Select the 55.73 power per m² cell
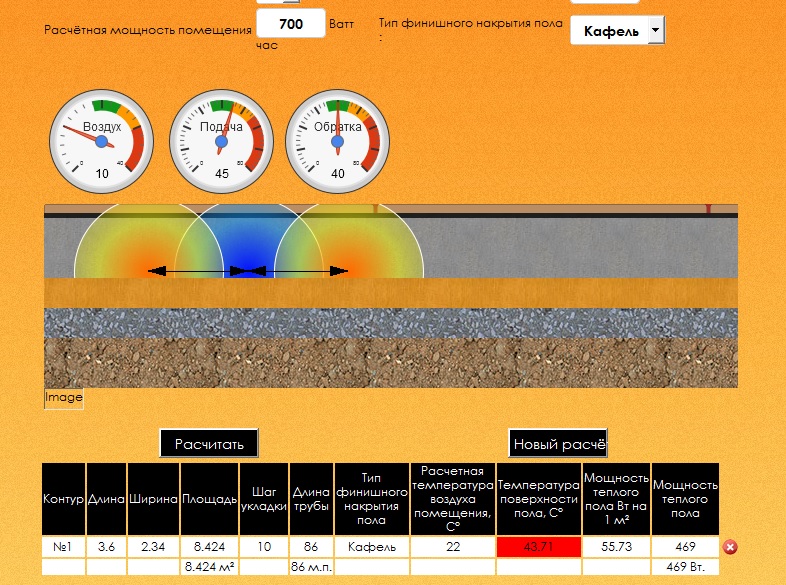 click(617, 547)
